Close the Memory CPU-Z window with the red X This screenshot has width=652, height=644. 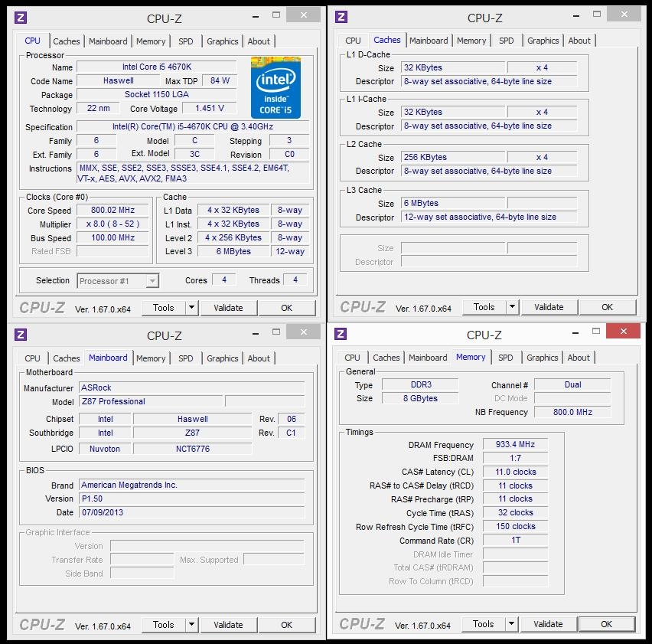coord(623,331)
